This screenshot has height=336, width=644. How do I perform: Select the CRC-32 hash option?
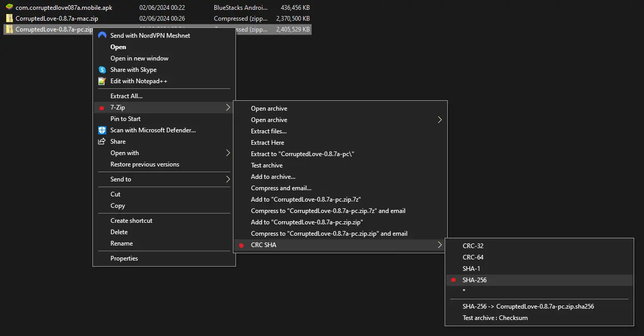473,246
